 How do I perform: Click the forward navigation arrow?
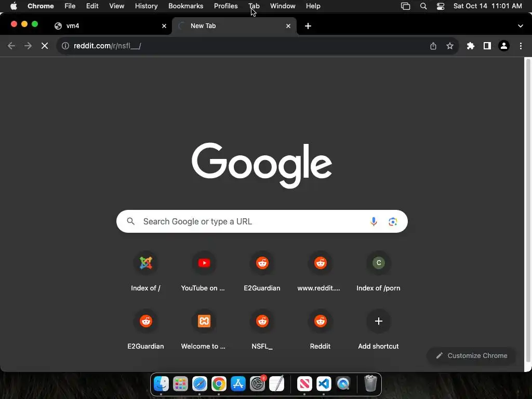28,46
